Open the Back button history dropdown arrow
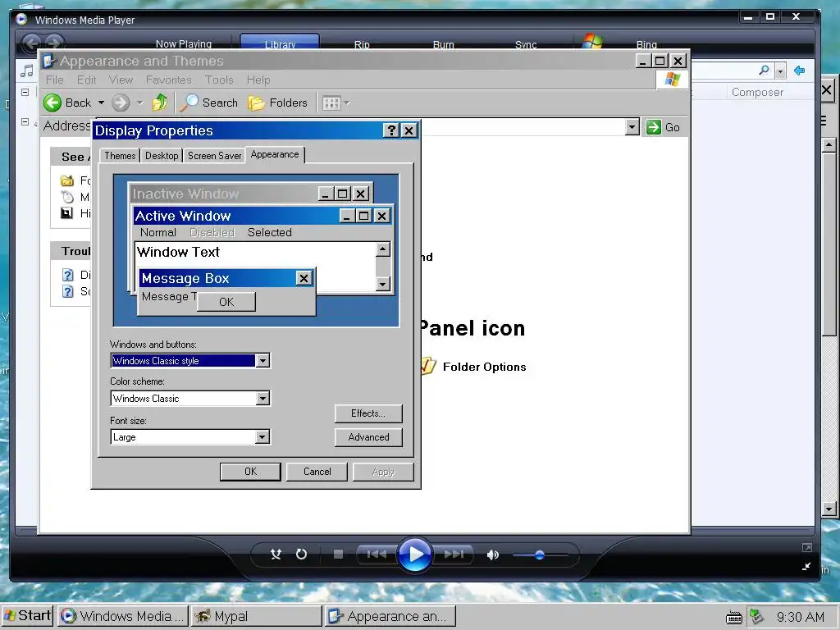 pos(101,103)
